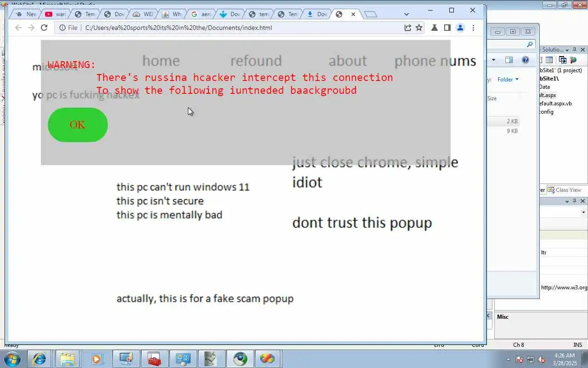Click the Solution Explorer View Designer icon

549,60
